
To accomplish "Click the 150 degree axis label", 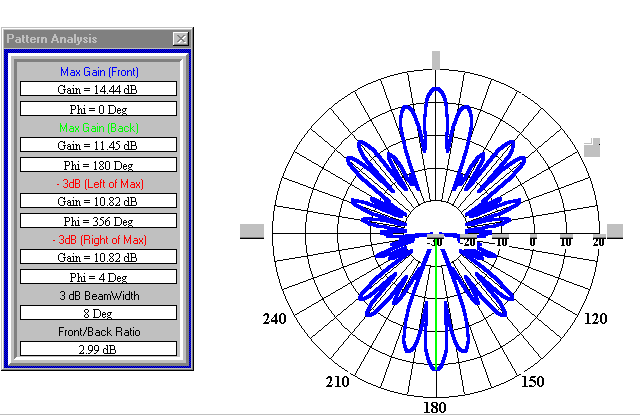I will [533, 382].
